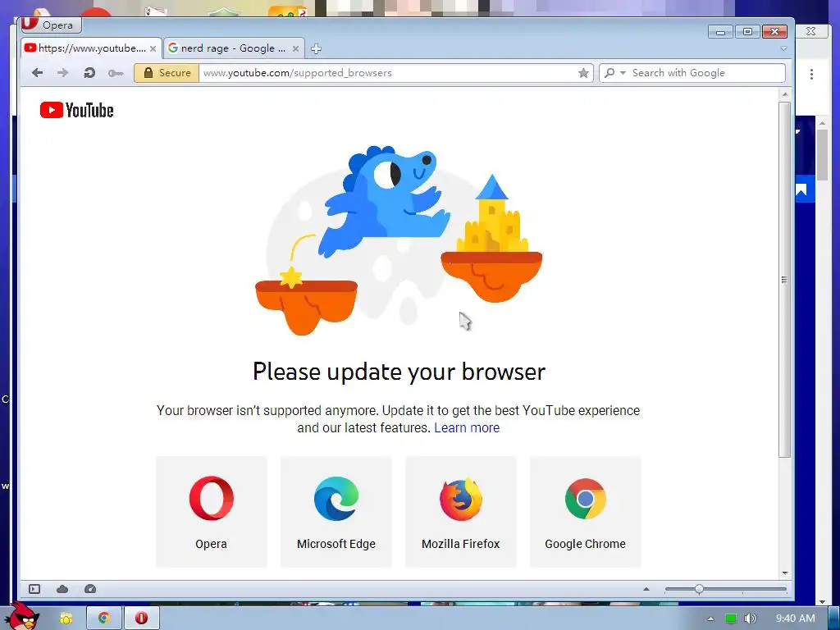Open the Opera menu button

pos(50,25)
